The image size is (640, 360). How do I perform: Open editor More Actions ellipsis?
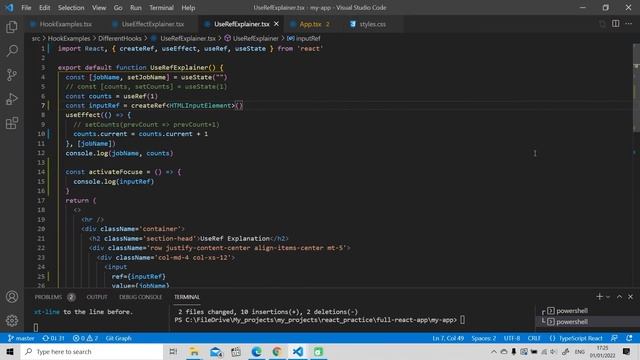pos(629,24)
